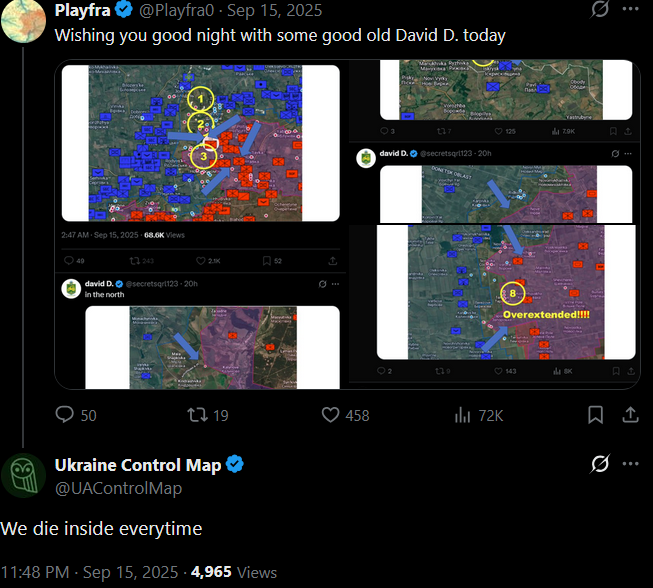Image resolution: width=653 pixels, height=588 pixels.
Task: Open Ukraine Control Map owl avatar
Action: click(x=23, y=476)
